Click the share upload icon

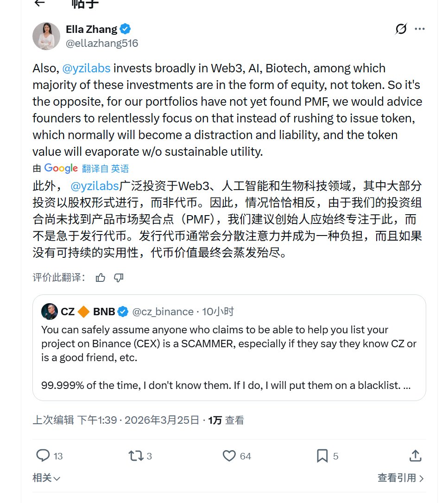pos(415,456)
